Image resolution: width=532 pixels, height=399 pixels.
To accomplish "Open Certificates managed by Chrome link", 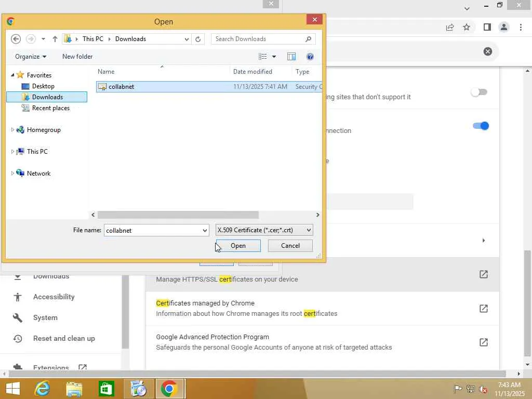I will tap(484, 309).
